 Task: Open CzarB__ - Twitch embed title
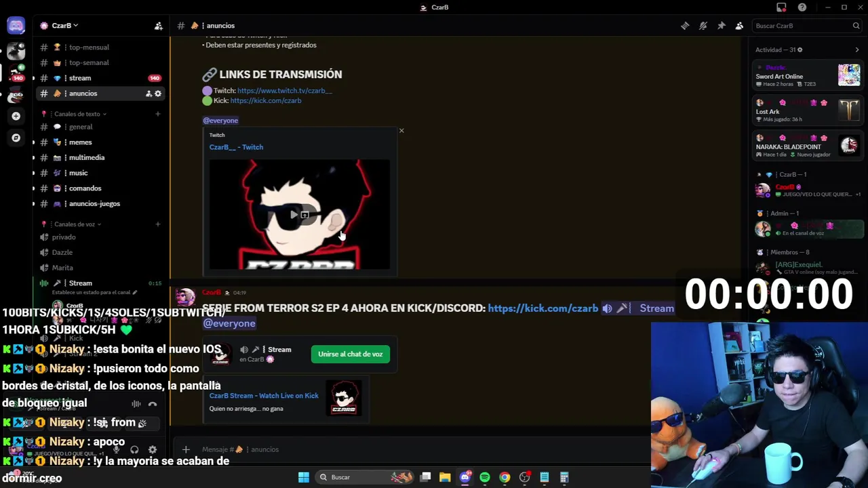236,147
